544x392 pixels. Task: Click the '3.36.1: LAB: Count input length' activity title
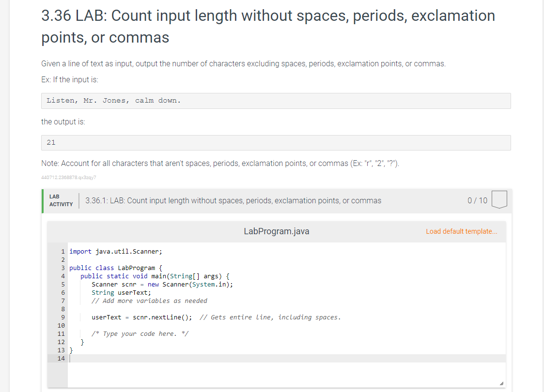point(233,201)
